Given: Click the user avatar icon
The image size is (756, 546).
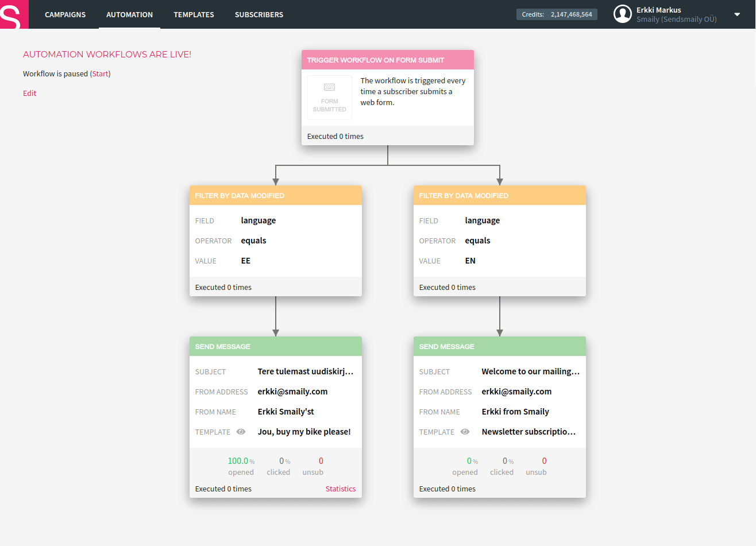Looking at the screenshot, I should [622, 14].
